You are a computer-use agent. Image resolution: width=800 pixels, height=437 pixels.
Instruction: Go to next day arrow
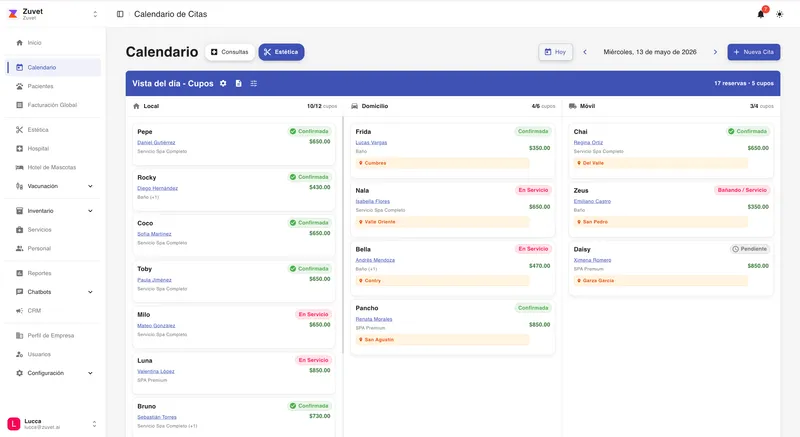pos(715,52)
